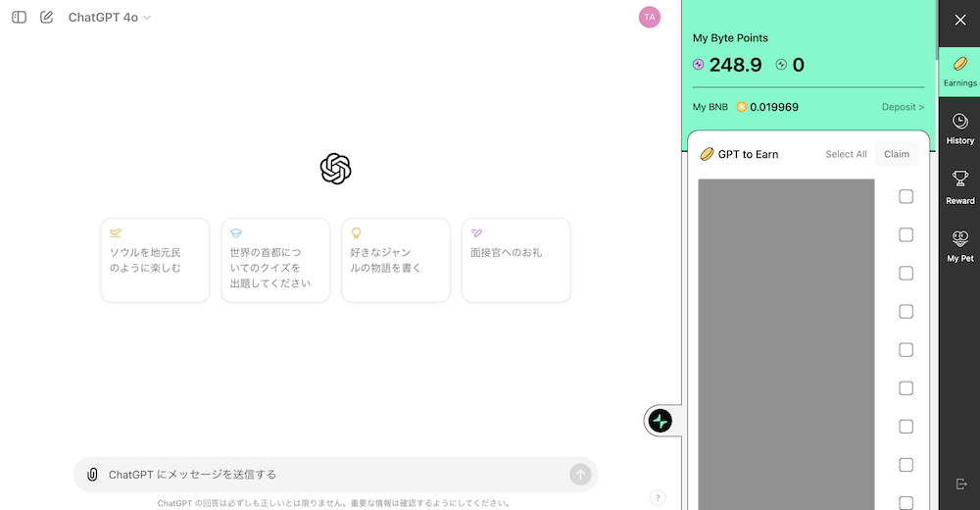Click the logout icon in extension sidebar
The width and height of the screenshot is (980, 510).
pos(961,484)
